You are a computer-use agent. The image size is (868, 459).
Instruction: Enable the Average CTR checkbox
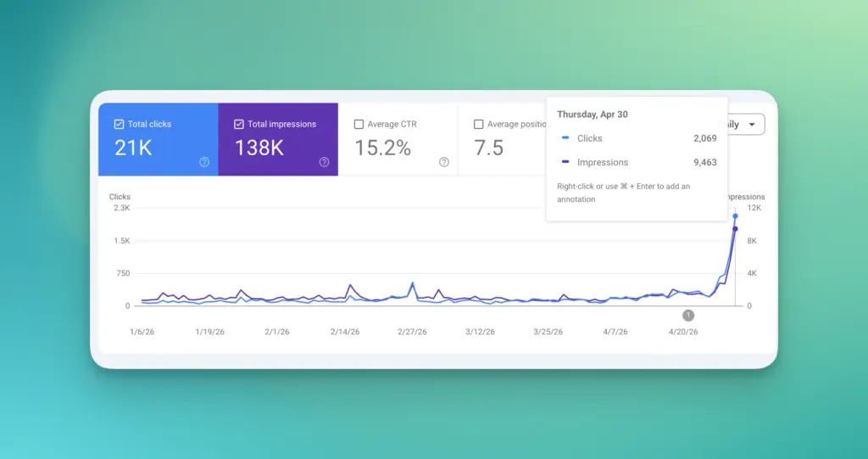[x=359, y=124]
